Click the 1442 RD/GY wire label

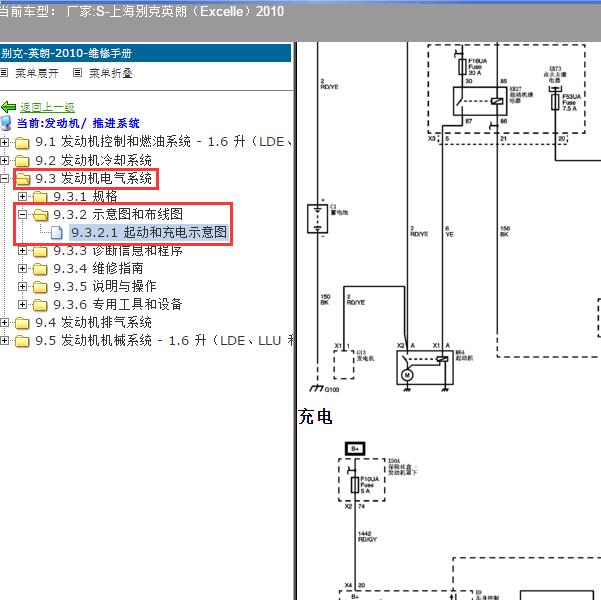[x=367, y=536]
